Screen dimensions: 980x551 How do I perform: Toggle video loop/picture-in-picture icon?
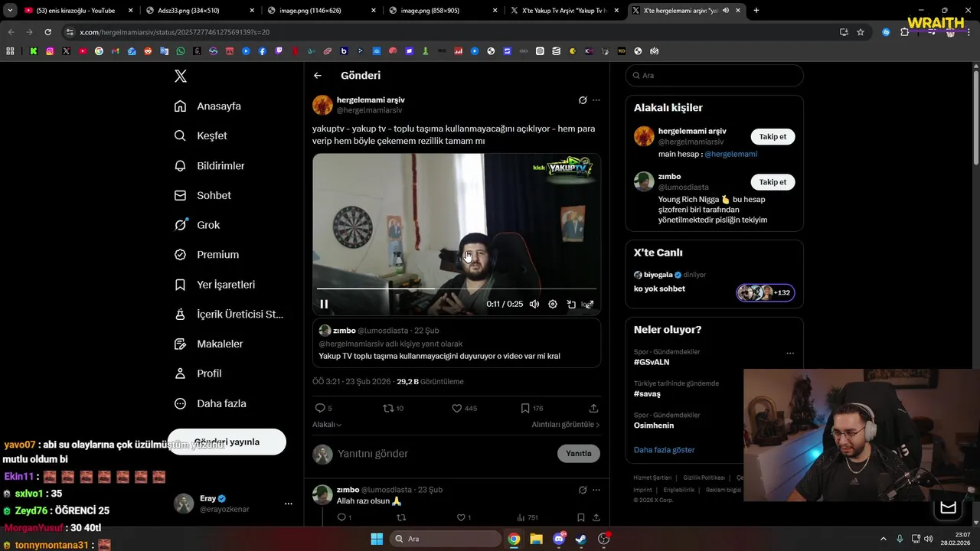[571, 304]
